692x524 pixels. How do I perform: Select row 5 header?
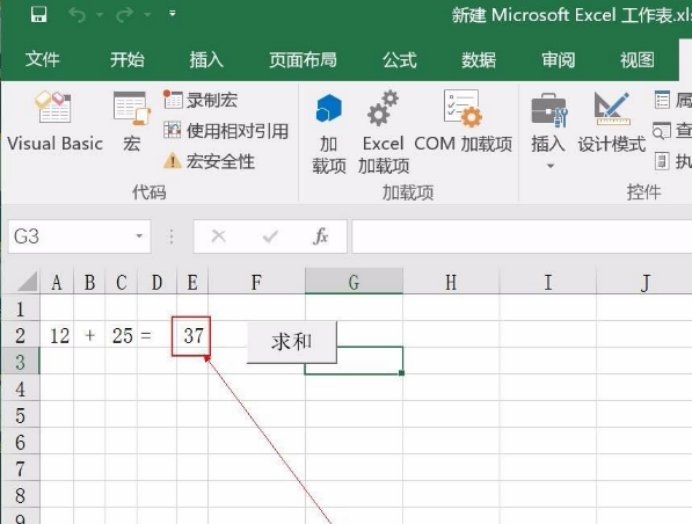pos(20,415)
